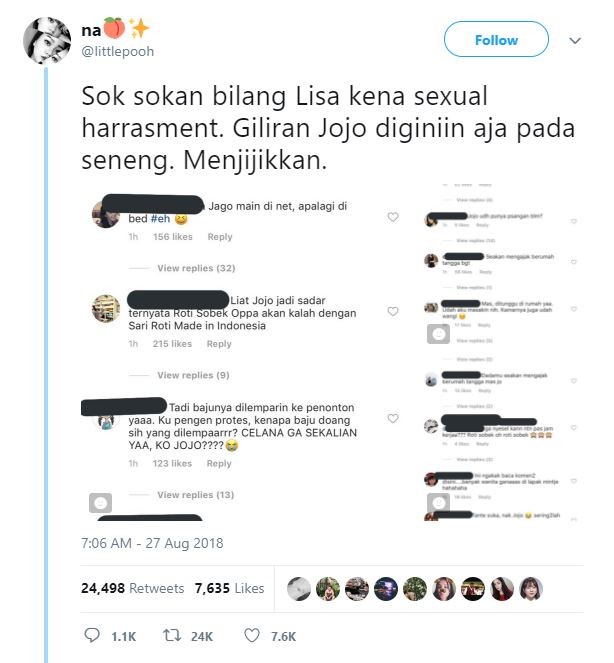Image resolution: width=614 pixels, height=663 pixels.
Task: View the 7,635 Likes list
Action: [x=229, y=588]
